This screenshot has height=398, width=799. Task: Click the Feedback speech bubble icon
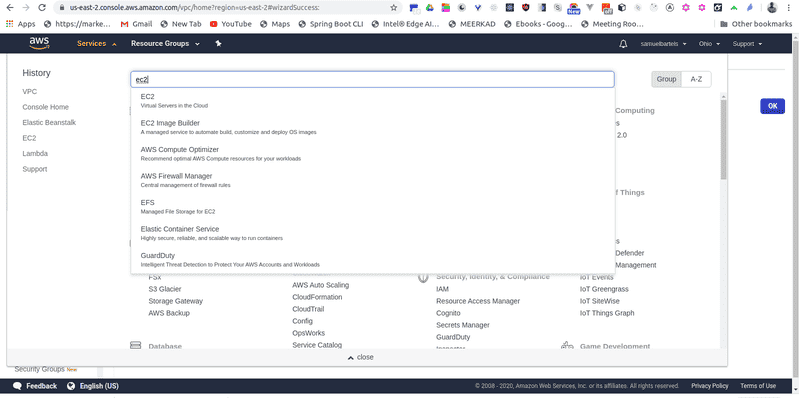pos(17,386)
